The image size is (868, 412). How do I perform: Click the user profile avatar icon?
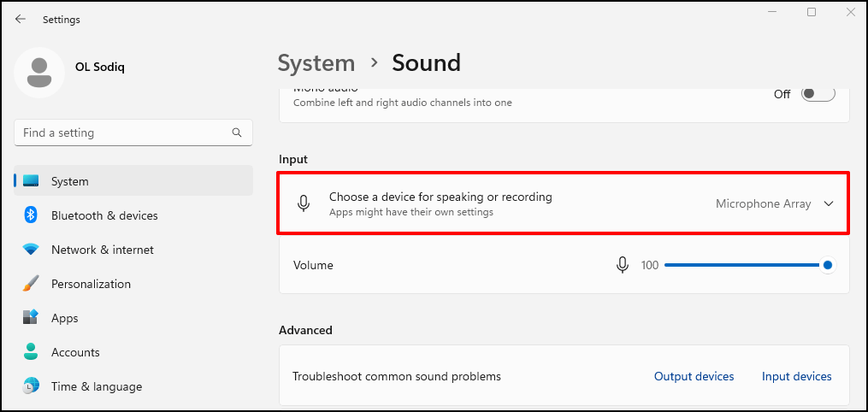tap(39, 73)
